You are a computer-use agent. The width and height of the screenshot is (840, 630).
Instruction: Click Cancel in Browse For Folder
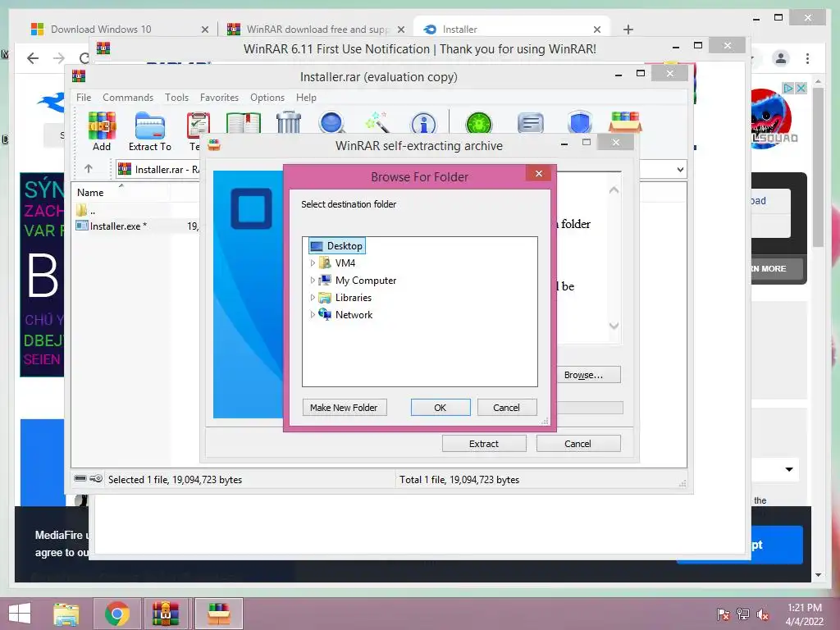tap(506, 408)
